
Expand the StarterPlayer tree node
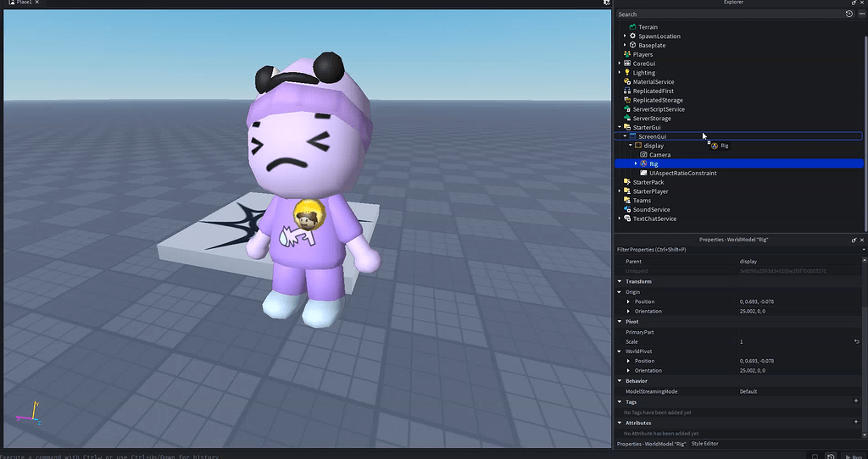tap(620, 191)
